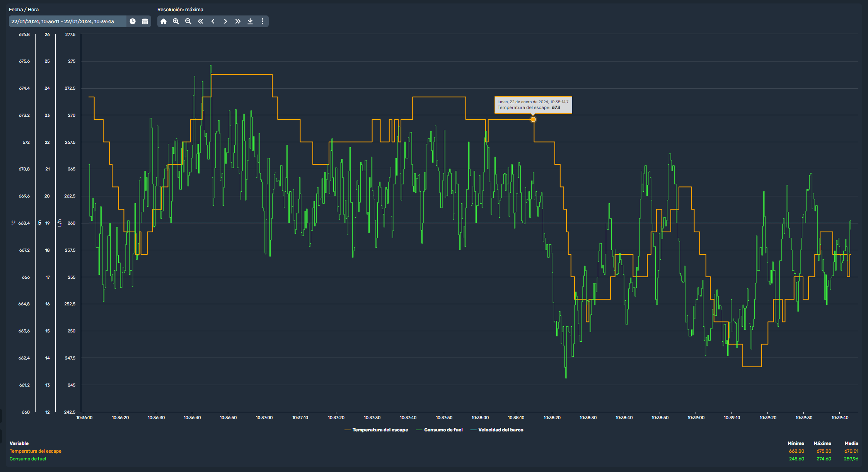Viewport: 868px width, 472px height.
Task: Click the L/h fuel axis unit label
Action: click(x=60, y=223)
